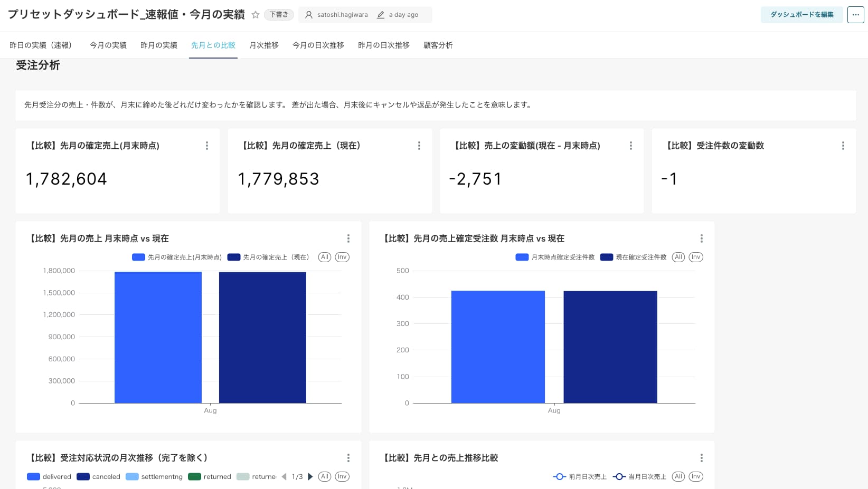Switch to 顧客分析 tab

click(x=438, y=45)
